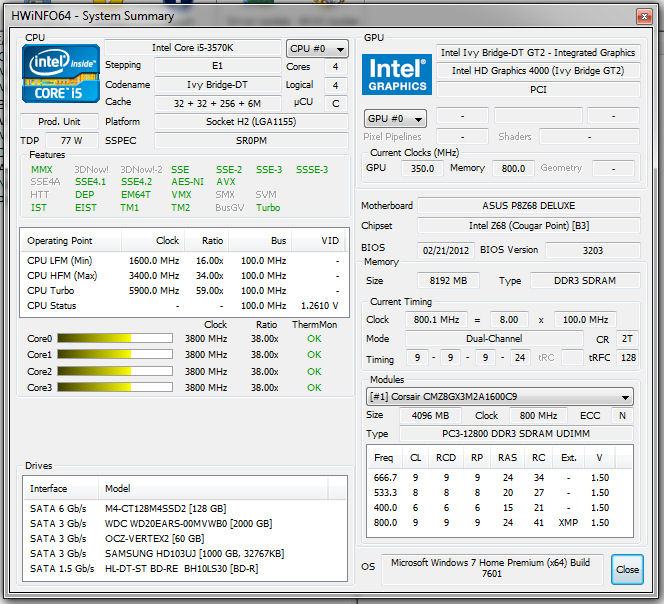Screen dimensions: 664x604
Task: Click the tRFC 128 value field
Action: tap(628, 358)
